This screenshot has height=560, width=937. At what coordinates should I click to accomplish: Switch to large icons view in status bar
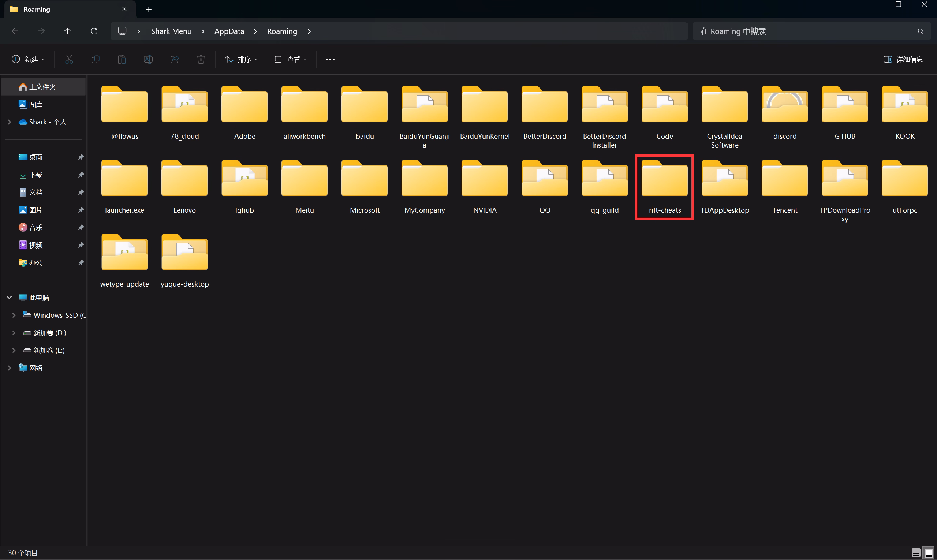(929, 553)
